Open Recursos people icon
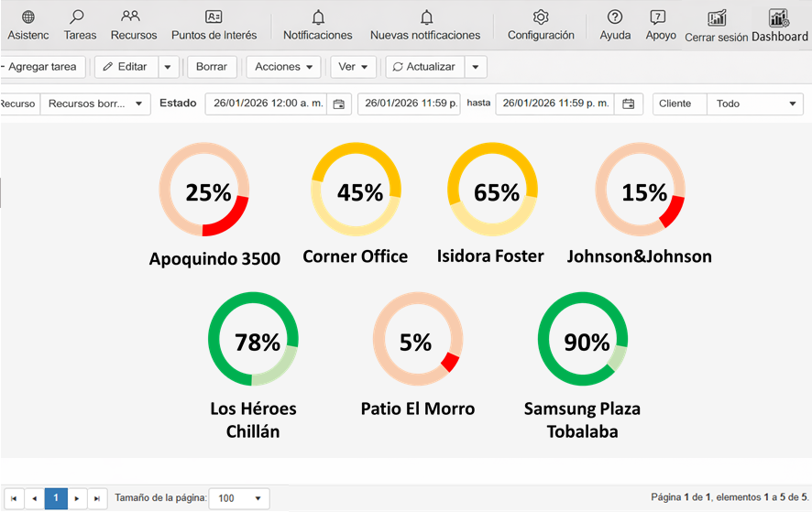Image resolution: width=812 pixels, height=512 pixels. [x=130, y=16]
